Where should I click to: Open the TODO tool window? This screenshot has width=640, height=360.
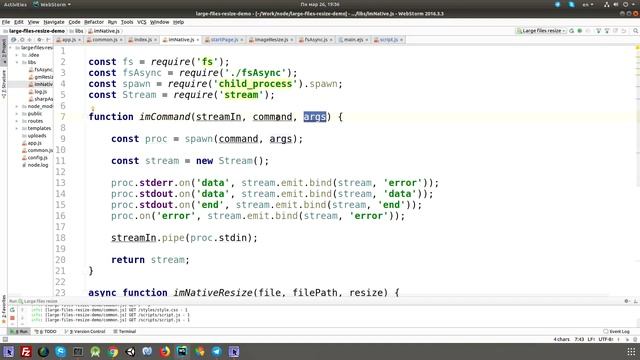(46, 331)
